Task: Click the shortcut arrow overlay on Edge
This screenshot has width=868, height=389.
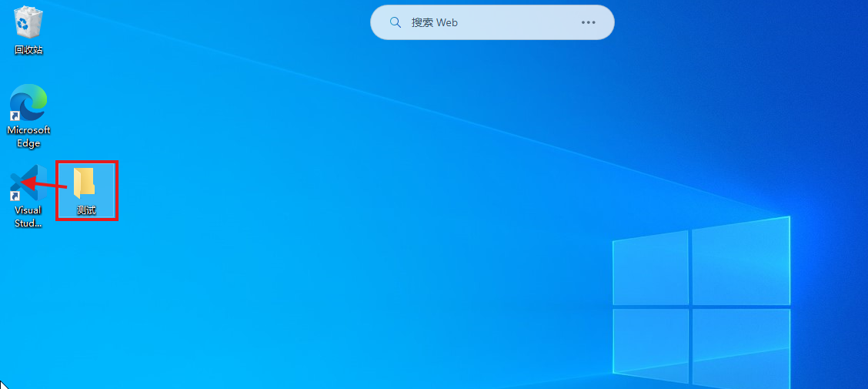Action: pyautogui.click(x=14, y=116)
